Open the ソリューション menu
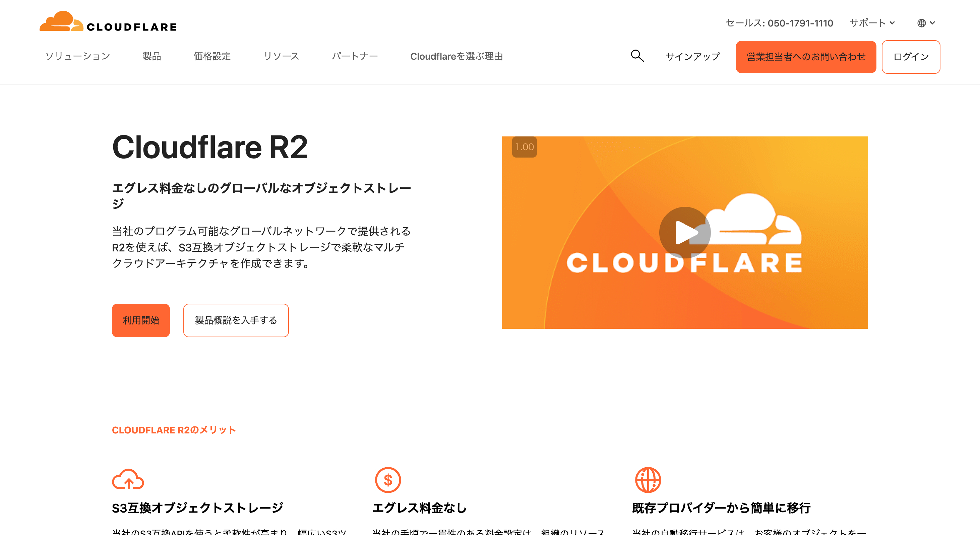This screenshot has height=535, width=980. tap(78, 56)
